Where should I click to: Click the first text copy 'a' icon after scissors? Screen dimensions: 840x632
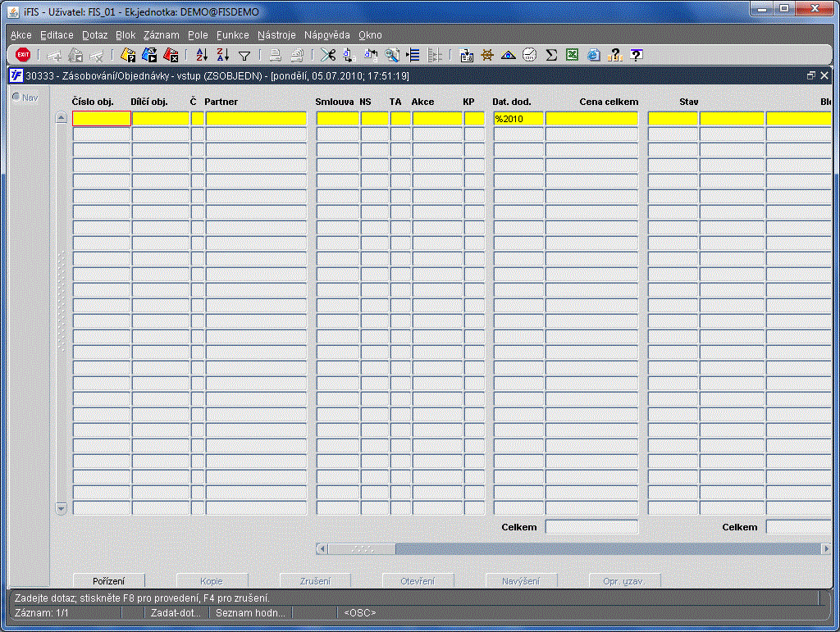click(349, 55)
